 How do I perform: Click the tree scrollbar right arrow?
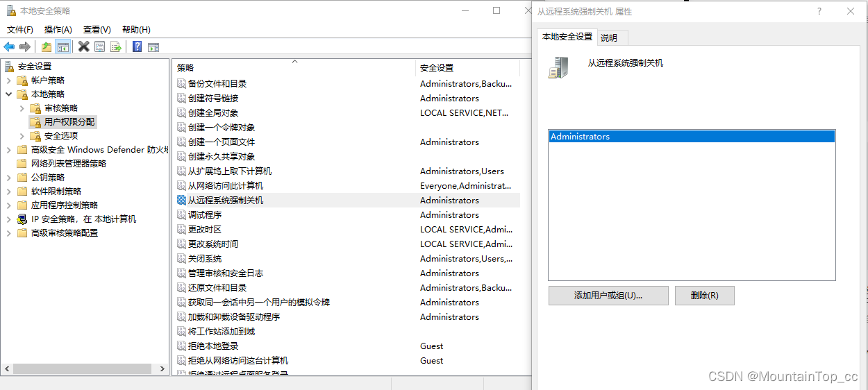tap(163, 369)
